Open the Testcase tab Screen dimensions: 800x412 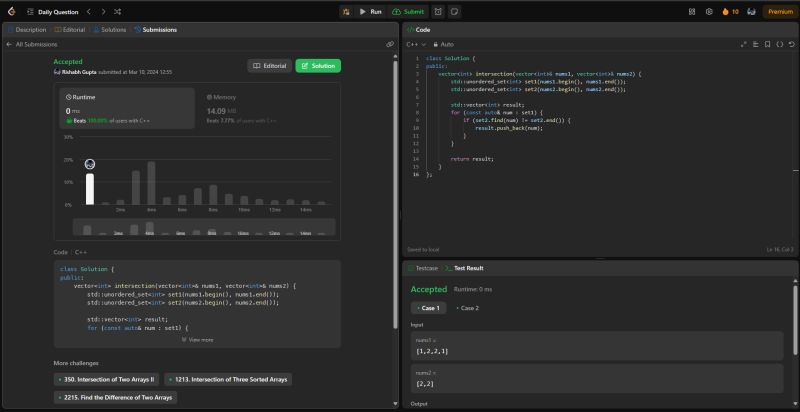pos(426,269)
